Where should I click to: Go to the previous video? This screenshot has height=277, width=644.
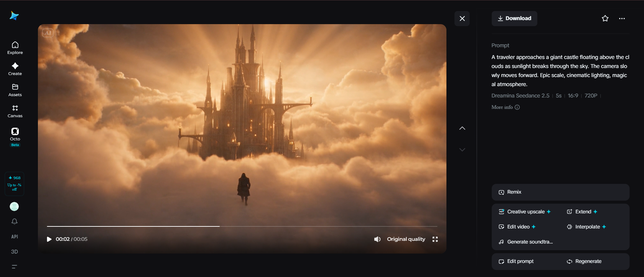point(462,128)
